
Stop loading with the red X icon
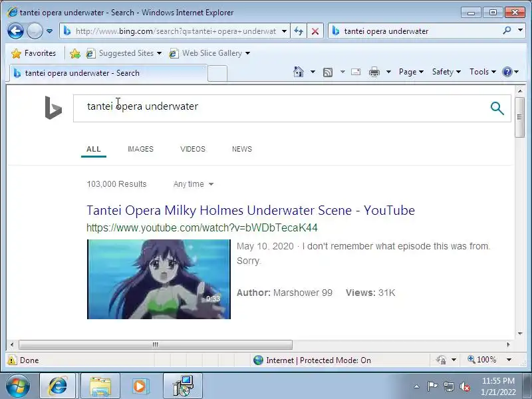coord(315,31)
